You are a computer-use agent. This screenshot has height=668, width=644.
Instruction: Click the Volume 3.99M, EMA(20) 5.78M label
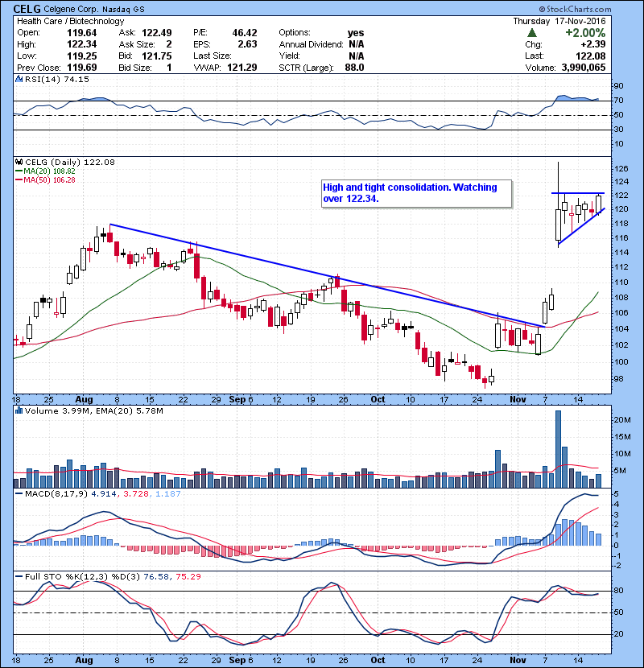[93, 411]
